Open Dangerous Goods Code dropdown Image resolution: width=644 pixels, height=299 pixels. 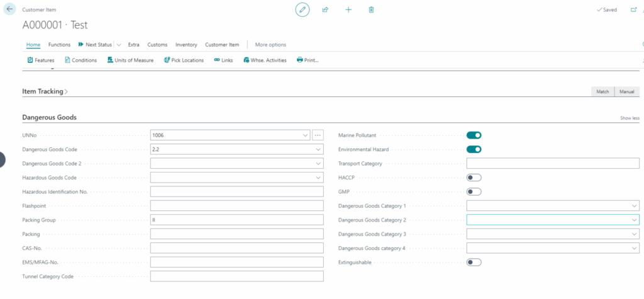click(318, 149)
